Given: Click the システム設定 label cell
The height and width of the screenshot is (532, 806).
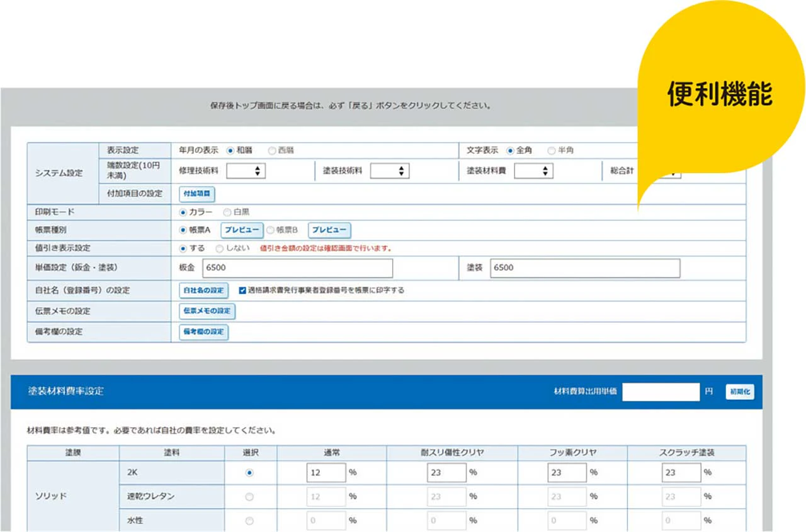Looking at the screenshot, I should tap(63, 173).
